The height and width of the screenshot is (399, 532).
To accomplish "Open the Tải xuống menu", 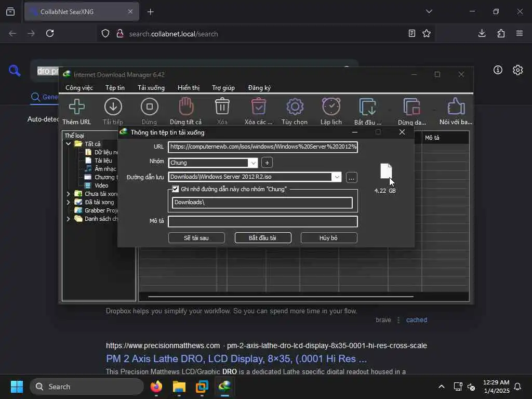I will point(151,87).
